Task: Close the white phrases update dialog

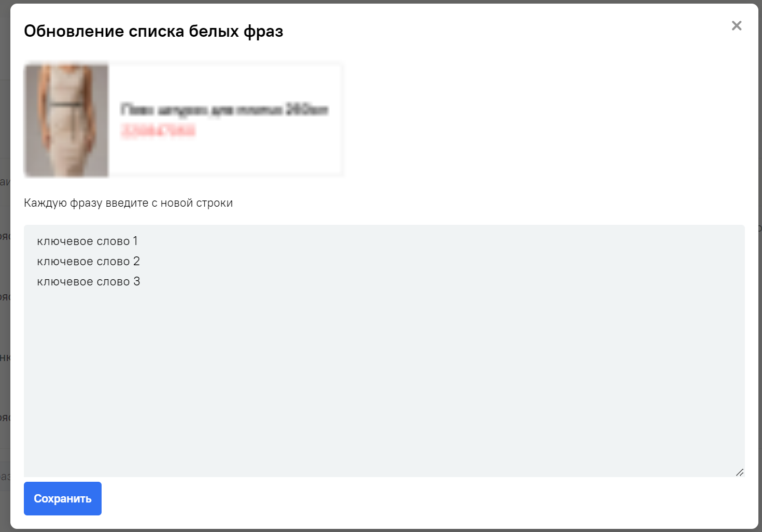Action: click(736, 26)
